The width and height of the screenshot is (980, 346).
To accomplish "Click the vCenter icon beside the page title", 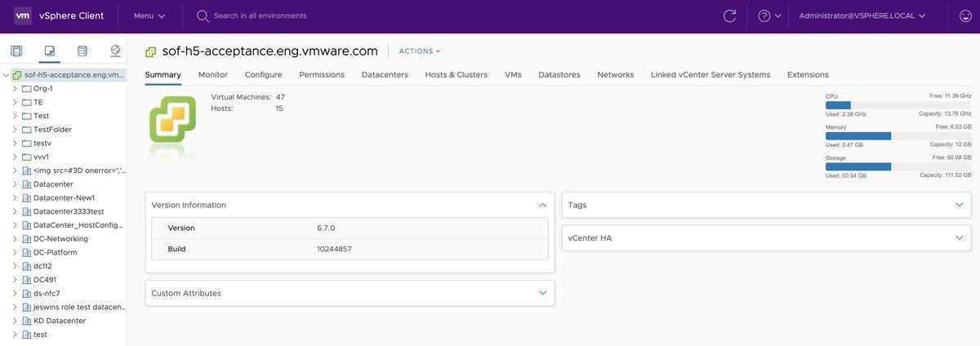I will (151, 51).
